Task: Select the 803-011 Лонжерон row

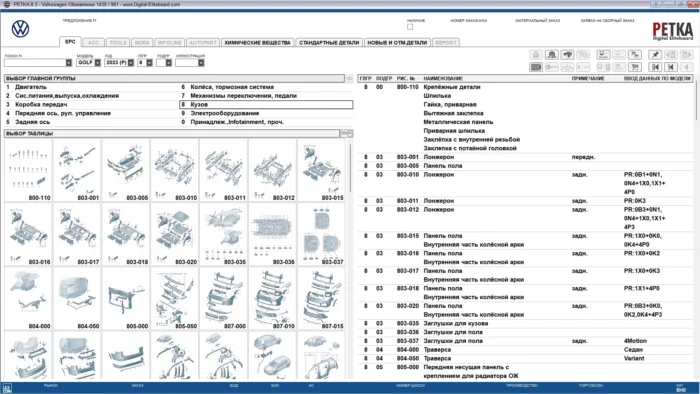Action: pos(525,201)
